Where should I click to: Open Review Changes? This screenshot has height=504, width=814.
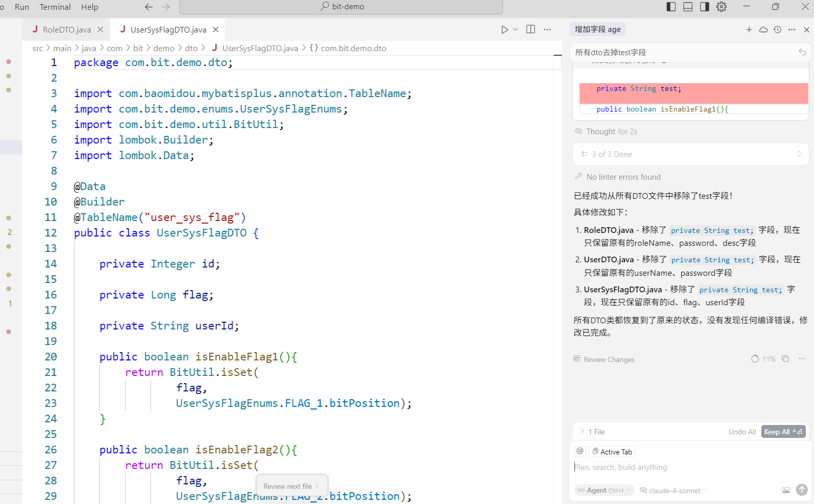coord(604,359)
